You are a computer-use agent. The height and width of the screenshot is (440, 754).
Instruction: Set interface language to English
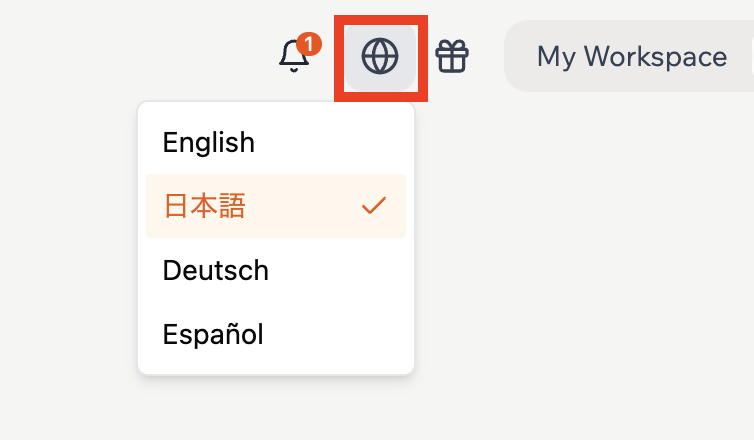[x=209, y=142]
